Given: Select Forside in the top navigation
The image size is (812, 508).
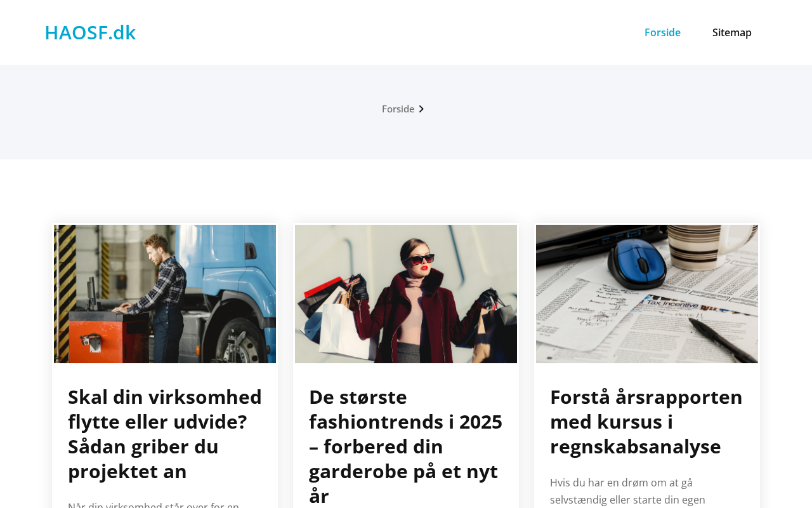Looking at the screenshot, I should coord(662,32).
